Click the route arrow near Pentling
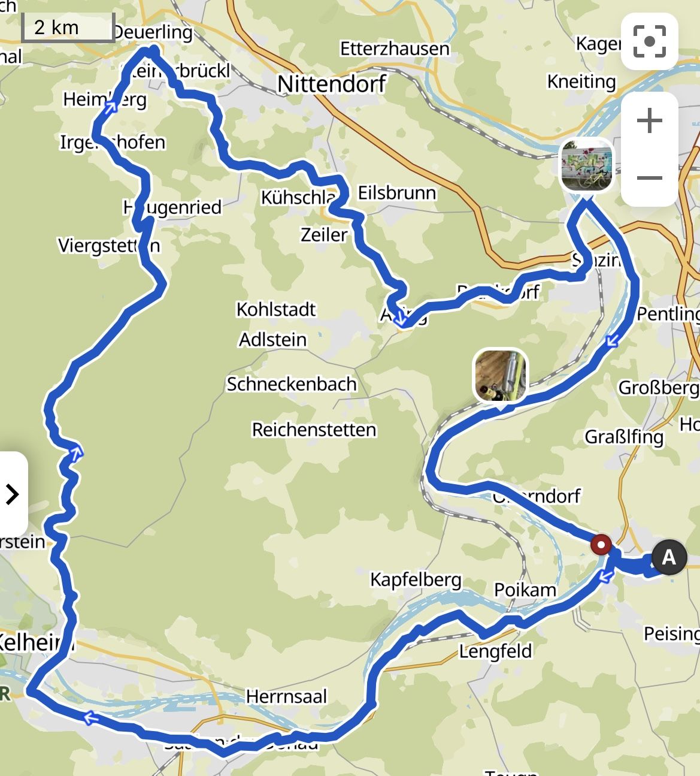 tap(613, 341)
